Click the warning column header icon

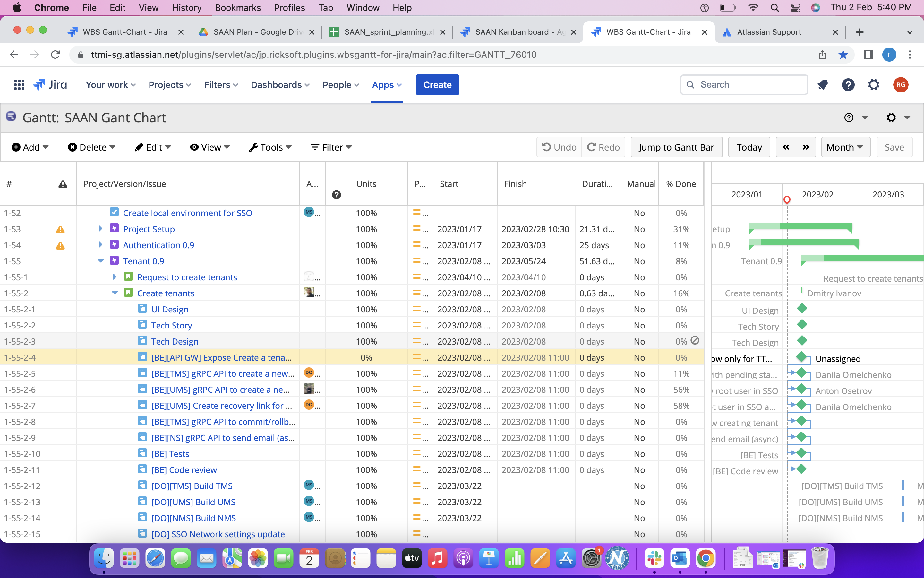point(63,185)
